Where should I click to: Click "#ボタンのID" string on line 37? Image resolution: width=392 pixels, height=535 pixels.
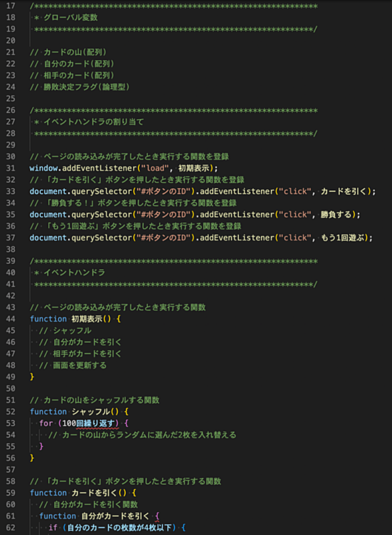tap(163, 238)
